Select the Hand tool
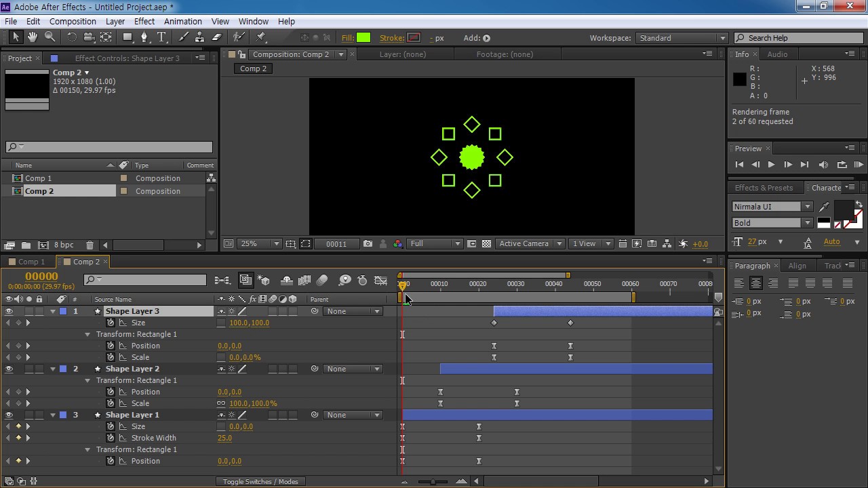The width and height of the screenshot is (868, 488). pyautogui.click(x=33, y=37)
